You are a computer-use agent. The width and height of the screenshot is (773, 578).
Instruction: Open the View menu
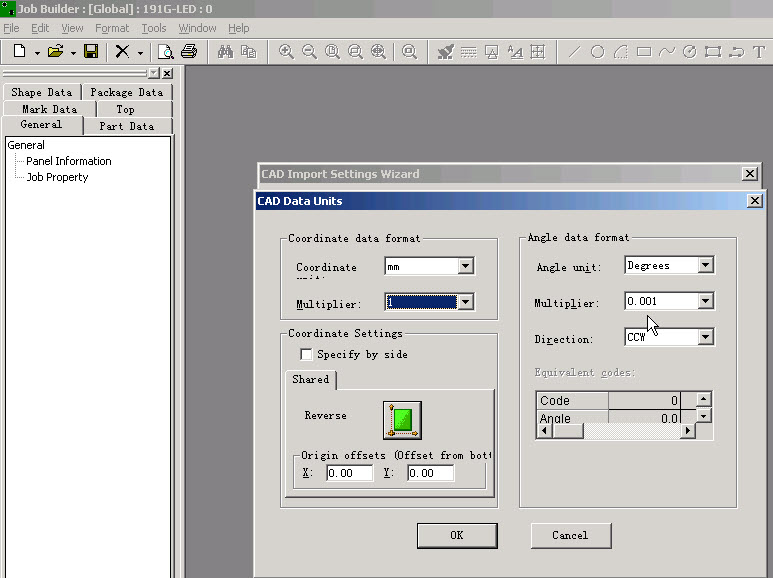[x=72, y=28]
